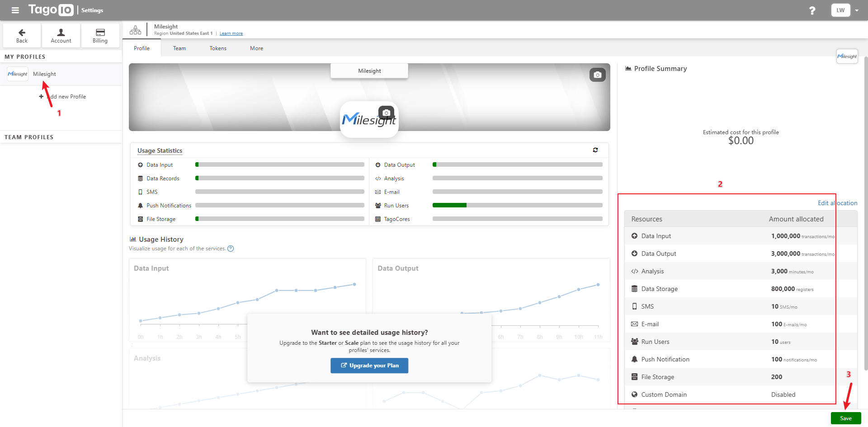Click the File Storage statistic icon
This screenshot has width=868, height=427.
141,219
